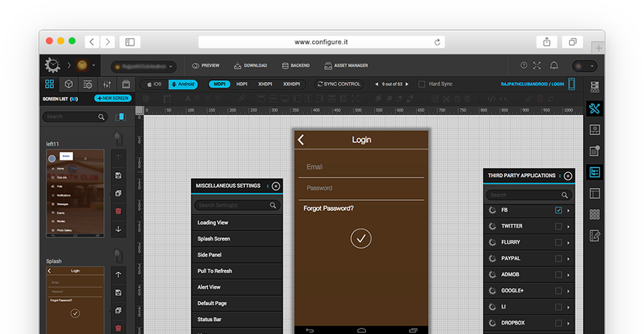Viewport: 644px width, 334px height.
Task: Select XHDPI resolution
Action: click(265, 84)
